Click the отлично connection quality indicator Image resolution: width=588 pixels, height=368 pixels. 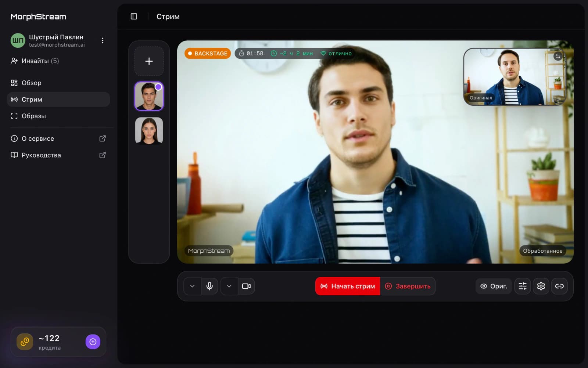tap(336, 54)
